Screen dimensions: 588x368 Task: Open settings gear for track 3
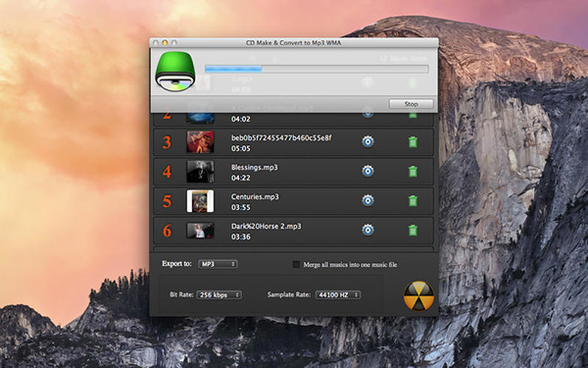pos(367,141)
